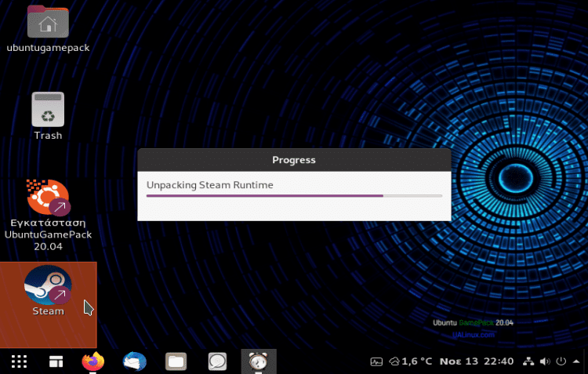Open the ubuntugamepack home folder icon
588x374 pixels.
(x=48, y=23)
